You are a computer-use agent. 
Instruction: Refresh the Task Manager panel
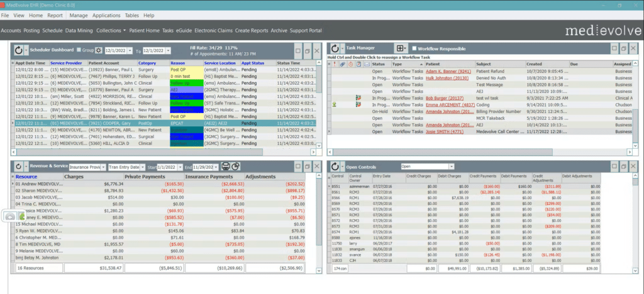point(335,48)
